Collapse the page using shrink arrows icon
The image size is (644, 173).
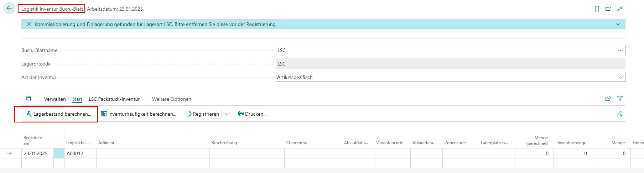(620, 9)
